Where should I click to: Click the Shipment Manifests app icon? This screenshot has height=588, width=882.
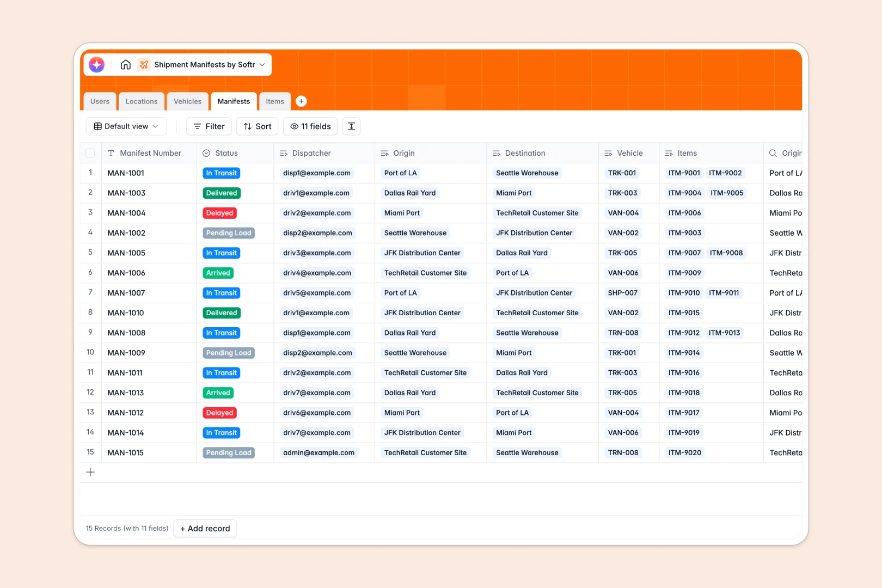pos(144,65)
